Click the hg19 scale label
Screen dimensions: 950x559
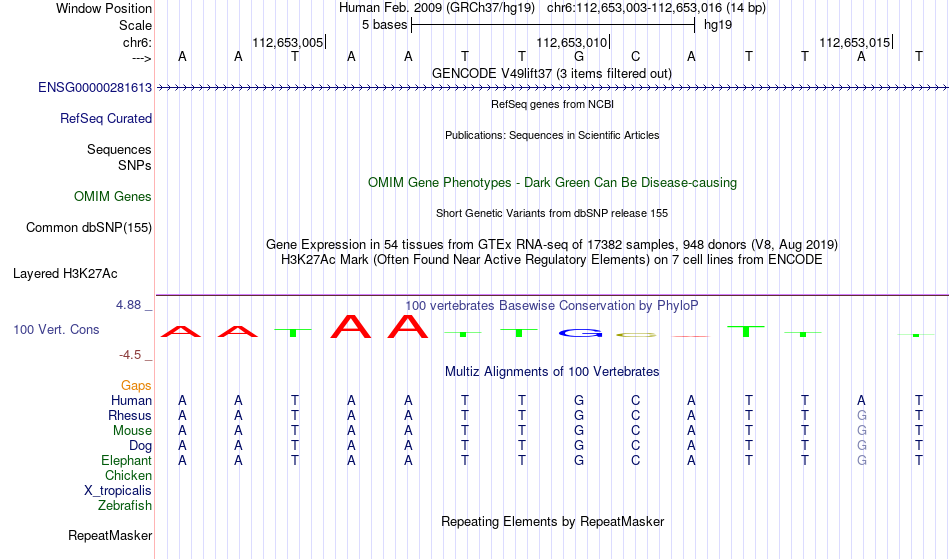coord(718,25)
